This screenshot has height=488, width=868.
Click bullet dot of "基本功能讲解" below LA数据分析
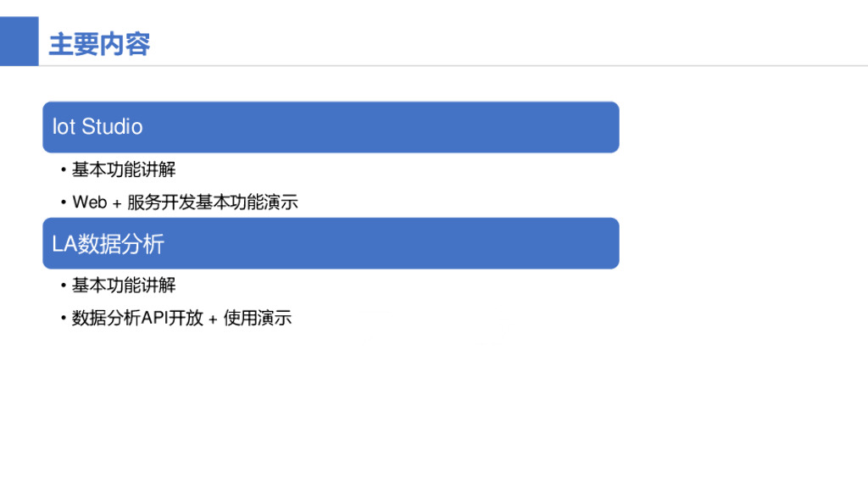pyautogui.click(x=64, y=286)
